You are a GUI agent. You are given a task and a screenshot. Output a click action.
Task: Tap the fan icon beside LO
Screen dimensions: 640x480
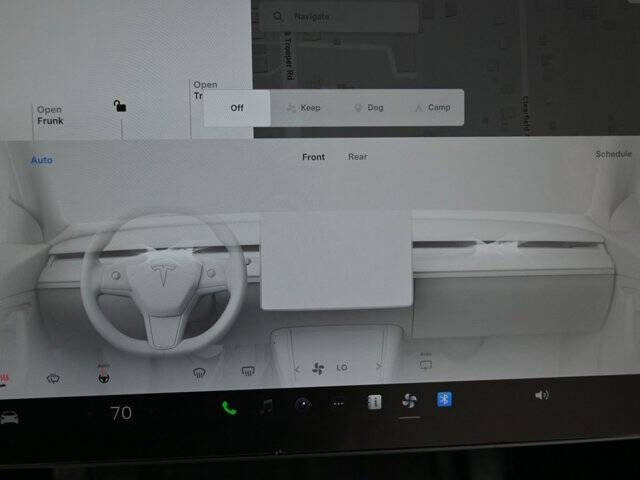[318, 368]
